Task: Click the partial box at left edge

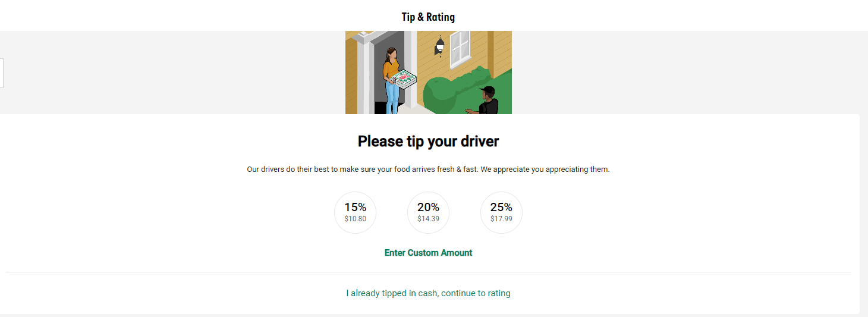Action: click(1, 73)
